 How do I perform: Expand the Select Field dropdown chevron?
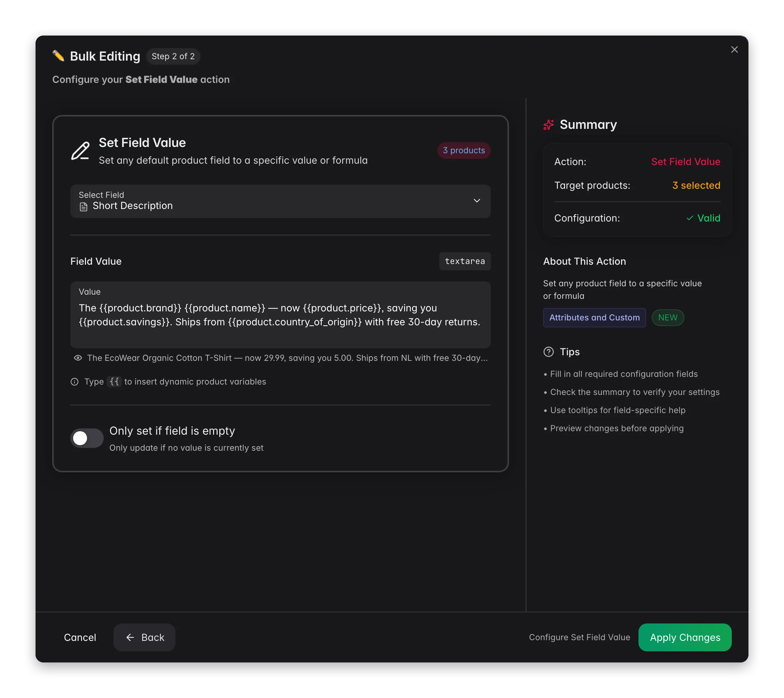click(477, 201)
